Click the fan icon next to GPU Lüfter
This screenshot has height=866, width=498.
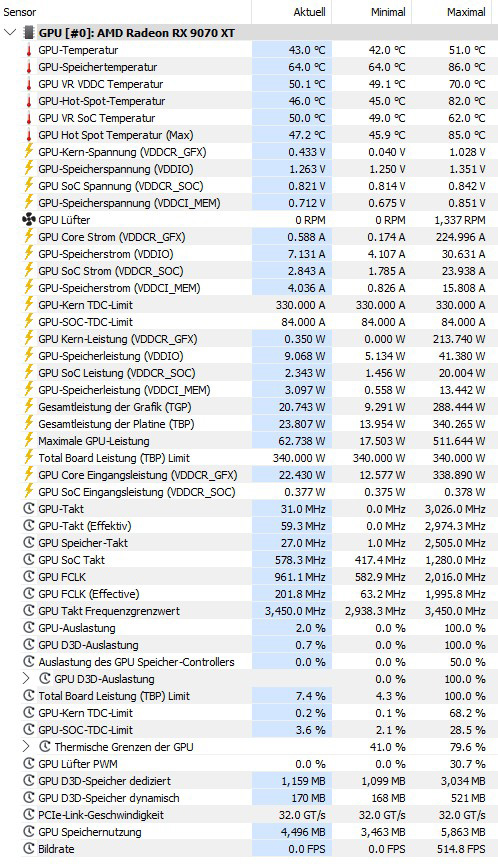28,220
